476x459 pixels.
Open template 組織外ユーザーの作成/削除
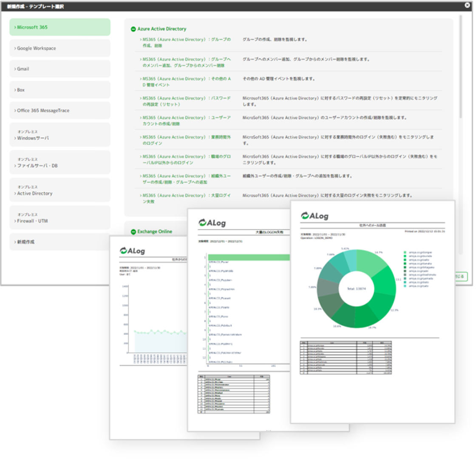point(186,179)
